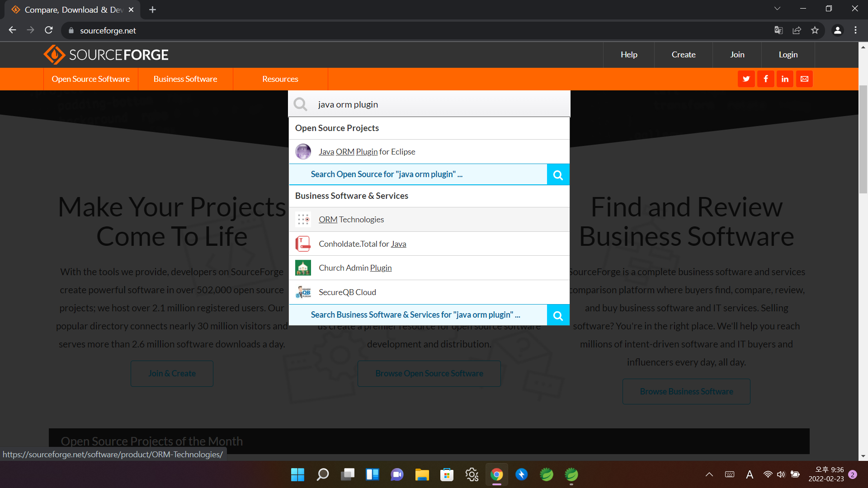The image size is (868, 488).
Task: Bookmark this page with the star icon
Action: tap(815, 30)
